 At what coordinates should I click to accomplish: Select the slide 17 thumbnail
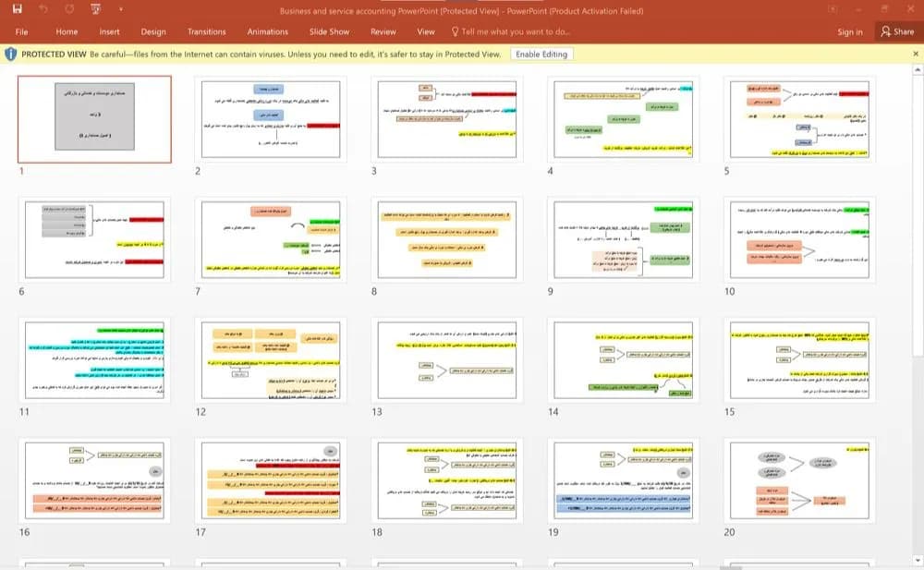[271, 480]
